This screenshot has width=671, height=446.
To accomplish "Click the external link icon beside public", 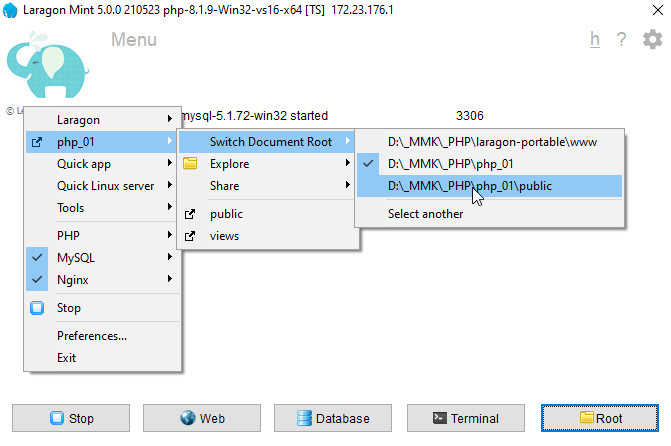I will [x=191, y=214].
